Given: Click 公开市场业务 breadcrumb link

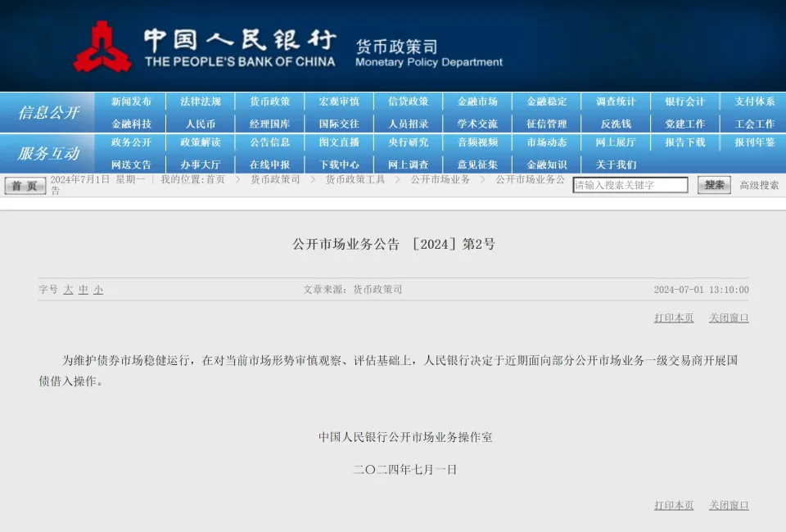Looking at the screenshot, I should (440, 179).
